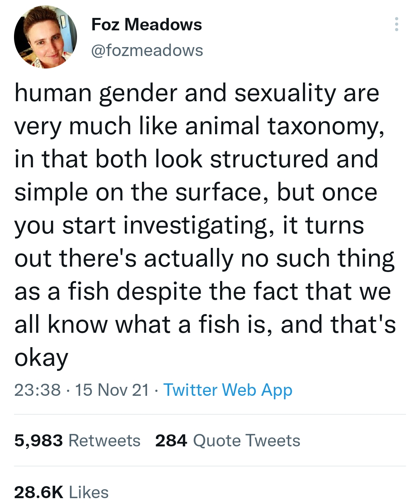Image resolution: width=420 pixels, height=504 pixels.
Task: Open the Twitter Web App source link
Action: [x=227, y=390]
